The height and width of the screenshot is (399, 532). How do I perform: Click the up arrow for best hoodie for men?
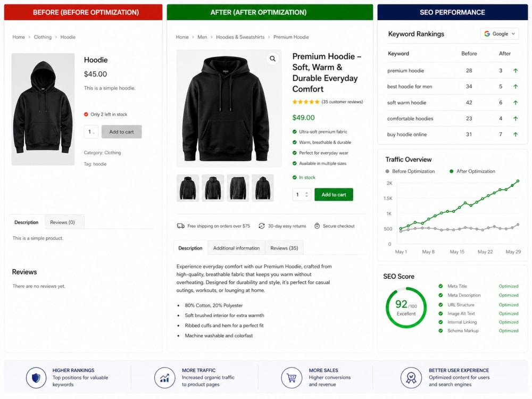(x=516, y=87)
